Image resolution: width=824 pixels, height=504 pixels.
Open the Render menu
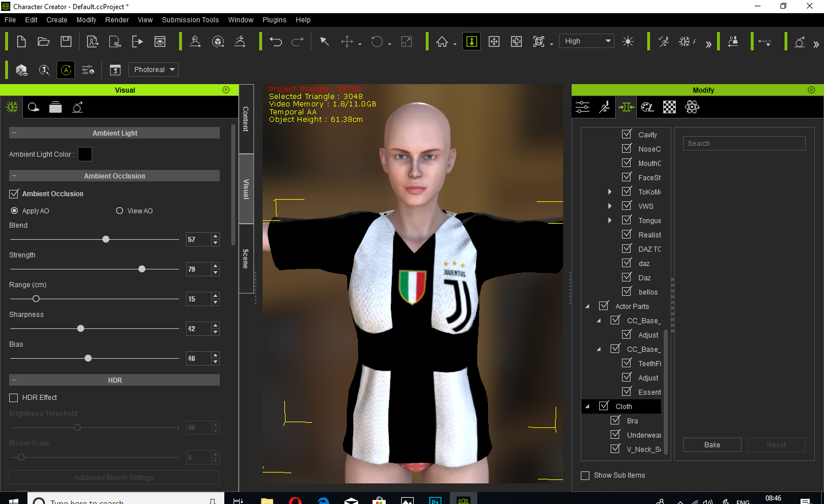point(117,19)
